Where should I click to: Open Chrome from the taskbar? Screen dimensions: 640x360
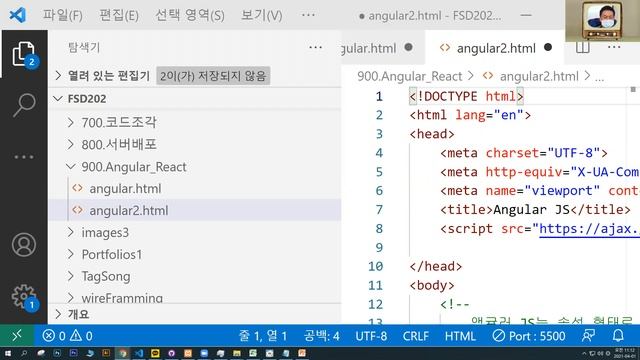(x=122, y=353)
